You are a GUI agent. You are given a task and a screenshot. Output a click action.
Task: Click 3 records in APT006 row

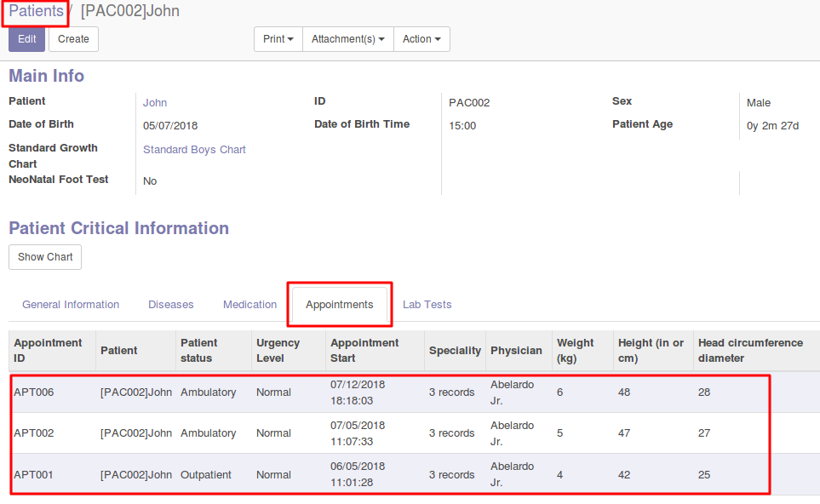click(x=452, y=392)
